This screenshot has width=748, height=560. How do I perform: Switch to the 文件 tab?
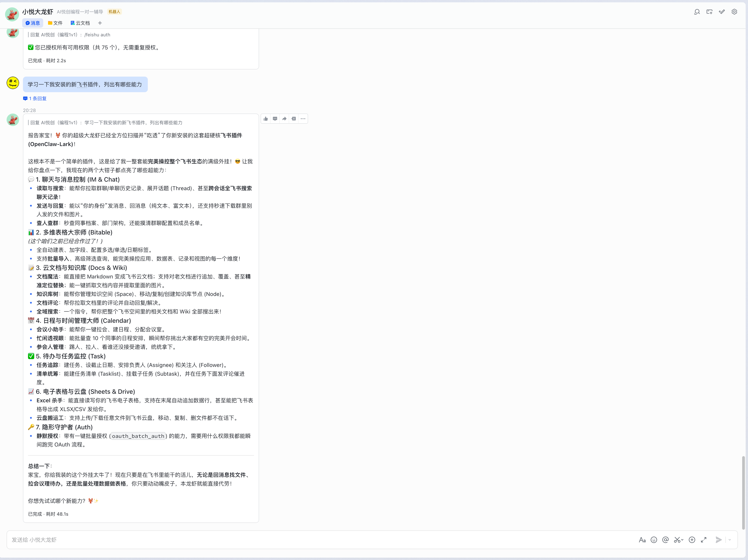55,23
